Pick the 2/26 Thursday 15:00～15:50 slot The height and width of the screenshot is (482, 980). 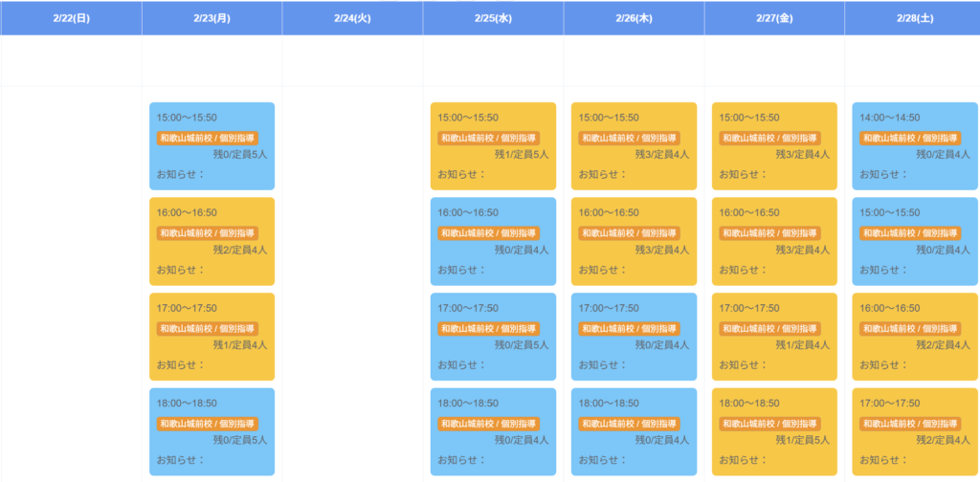point(634,146)
